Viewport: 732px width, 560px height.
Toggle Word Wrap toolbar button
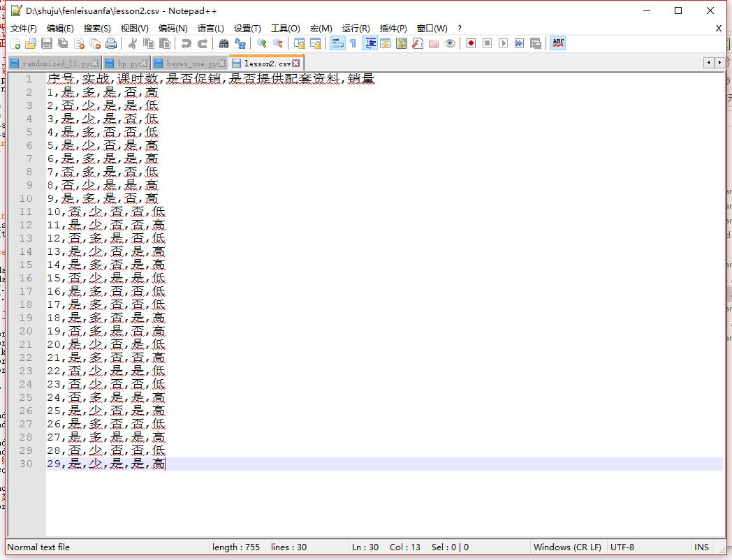337,43
